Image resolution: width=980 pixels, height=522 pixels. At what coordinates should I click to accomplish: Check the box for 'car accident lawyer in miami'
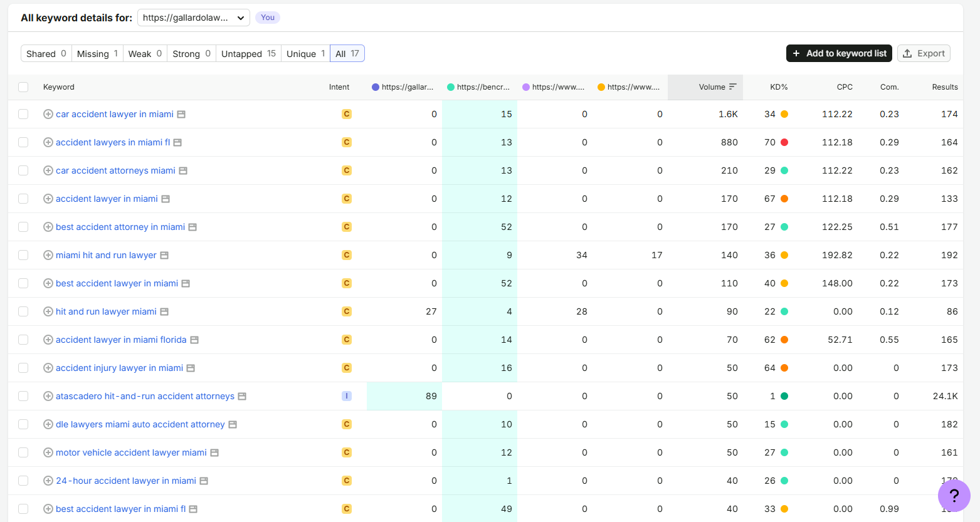tap(23, 114)
